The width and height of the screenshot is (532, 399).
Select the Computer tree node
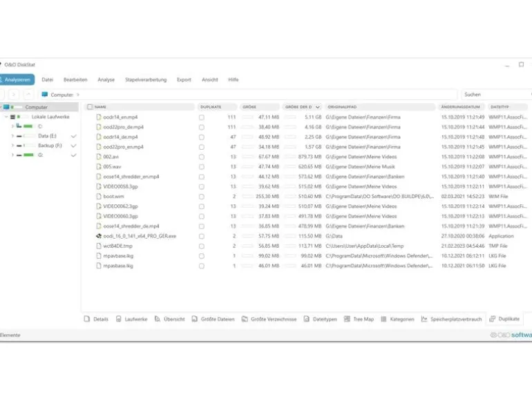39,107
